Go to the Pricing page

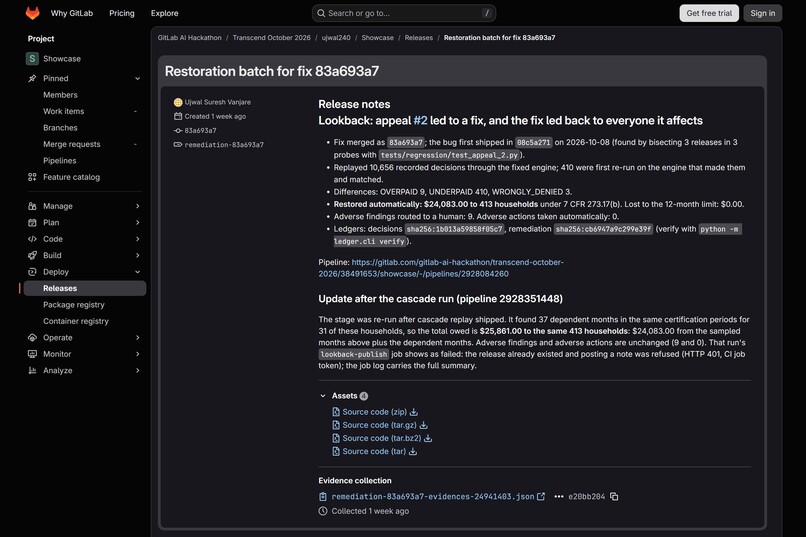coord(122,13)
